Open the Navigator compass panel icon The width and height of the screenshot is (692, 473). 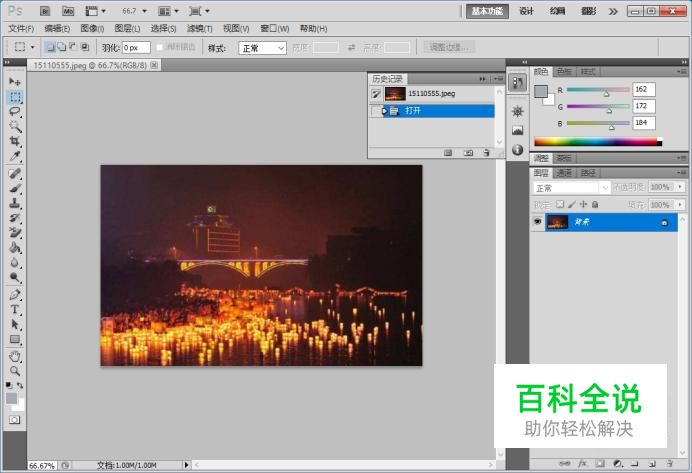click(x=517, y=111)
